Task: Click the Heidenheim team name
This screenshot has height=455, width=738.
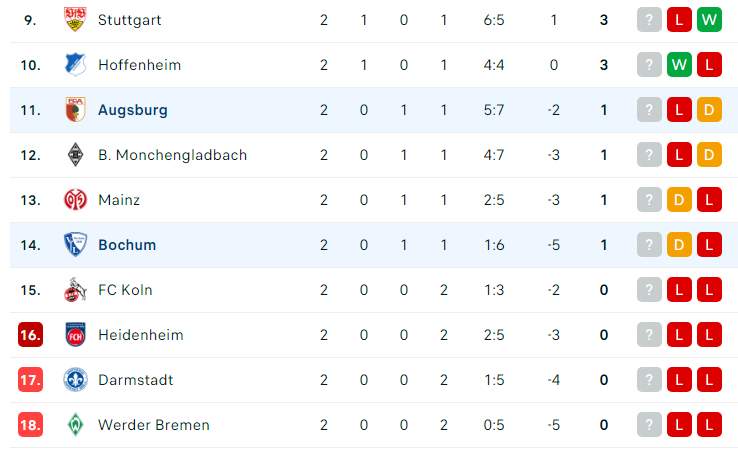Action: (141, 335)
